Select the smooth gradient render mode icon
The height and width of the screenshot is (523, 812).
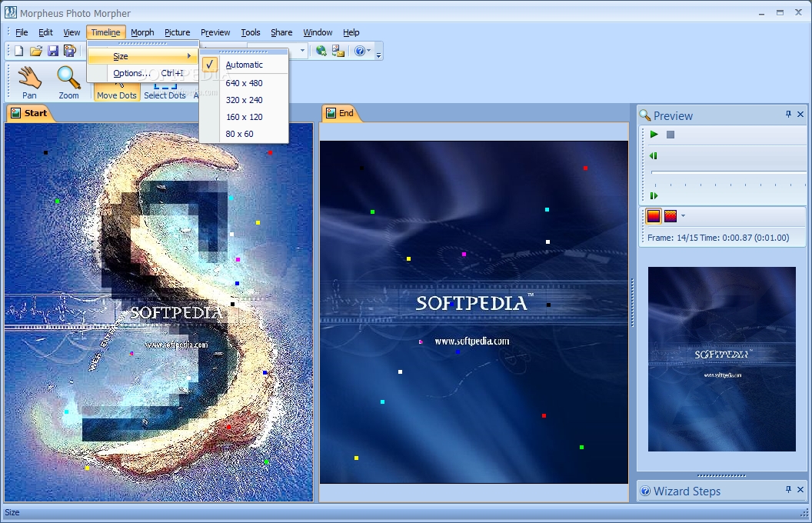pyautogui.click(x=654, y=216)
